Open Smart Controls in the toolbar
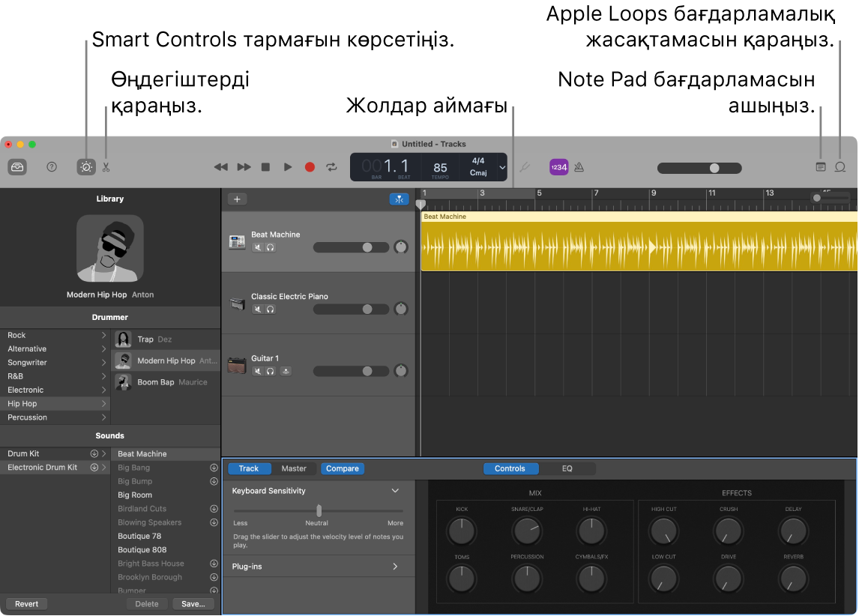The image size is (859, 616). click(85, 166)
